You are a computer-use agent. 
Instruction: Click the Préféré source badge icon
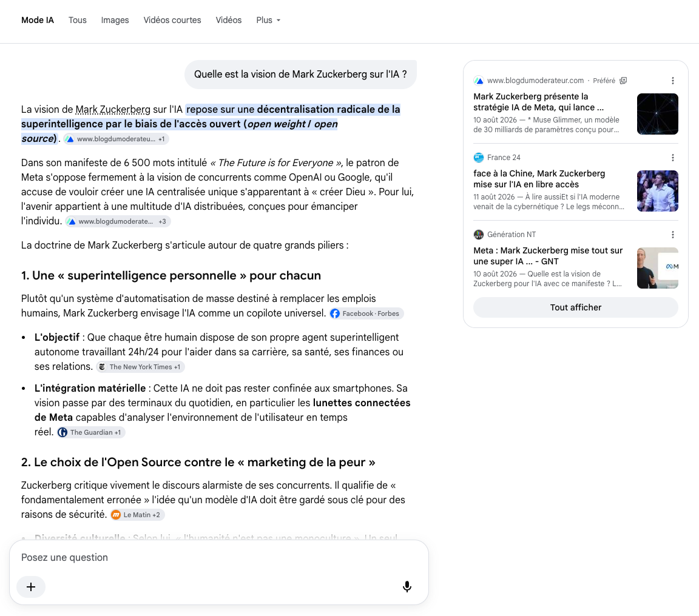point(624,81)
